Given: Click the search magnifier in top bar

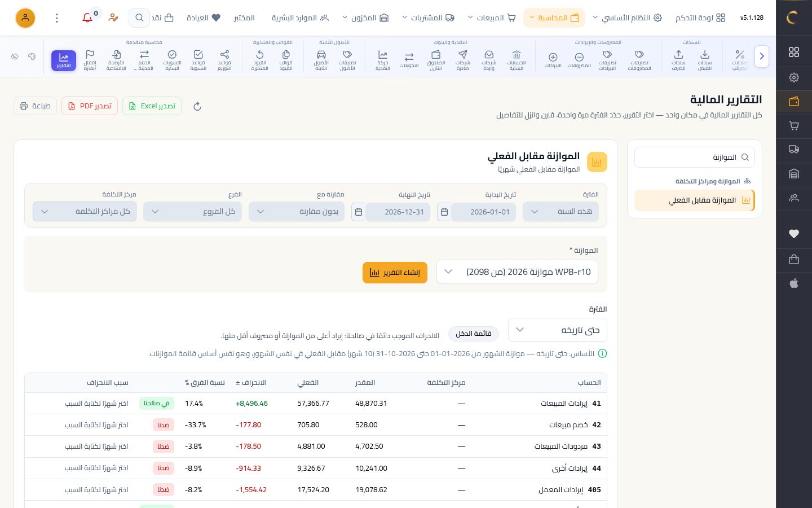Looking at the screenshot, I should [139, 17].
